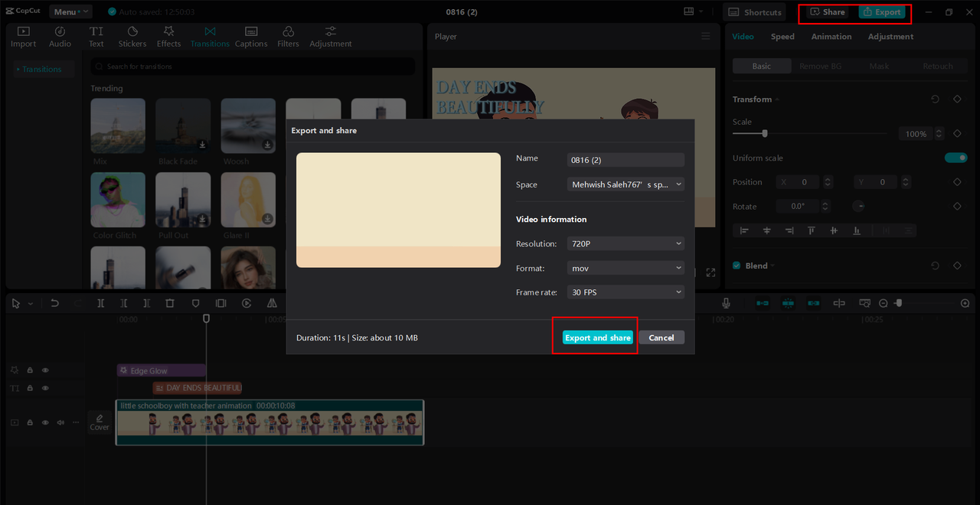
Task: Select the Mask sub-tab
Action: [879, 66]
